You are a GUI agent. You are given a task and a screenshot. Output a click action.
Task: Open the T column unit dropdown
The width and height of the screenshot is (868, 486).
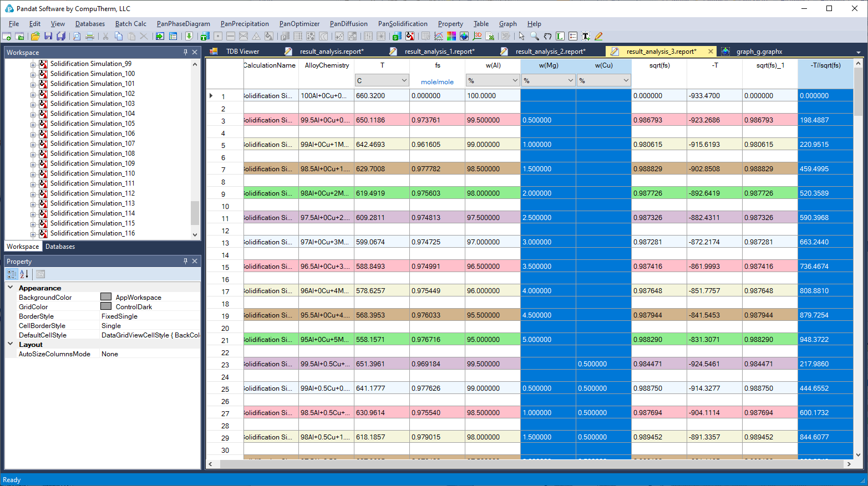click(x=404, y=80)
